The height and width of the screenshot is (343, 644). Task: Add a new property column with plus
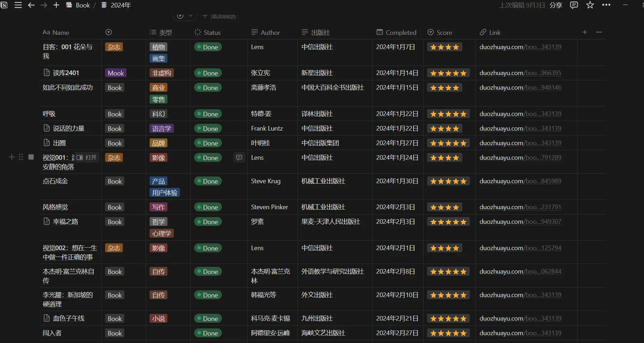pyautogui.click(x=585, y=32)
